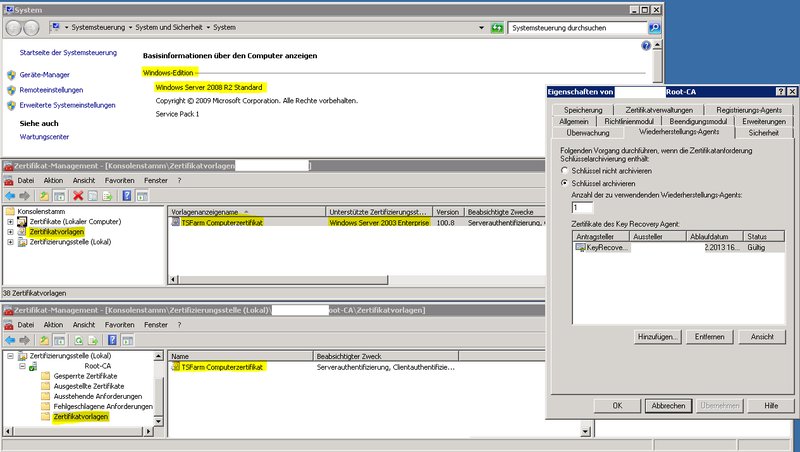Click Forward arrow in upper Zertifikat-Management toolbar
Viewport: 800px width, 452px height.
[x=24, y=196]
